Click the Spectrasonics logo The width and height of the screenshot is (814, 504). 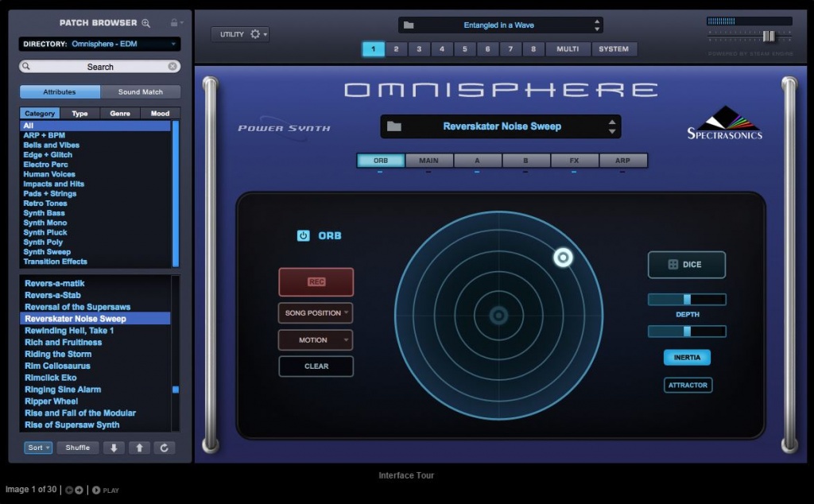tap(725, 123)
